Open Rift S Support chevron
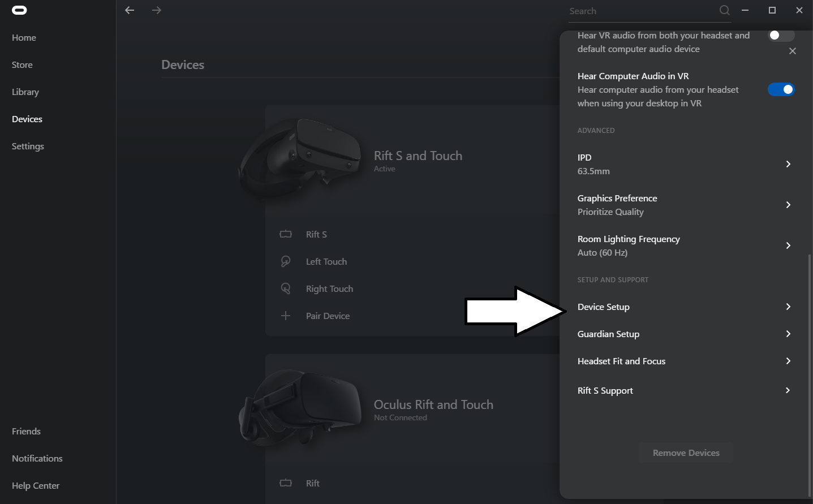Image resolution: width=813 pixels, height=504 pixels. point(788,390)
